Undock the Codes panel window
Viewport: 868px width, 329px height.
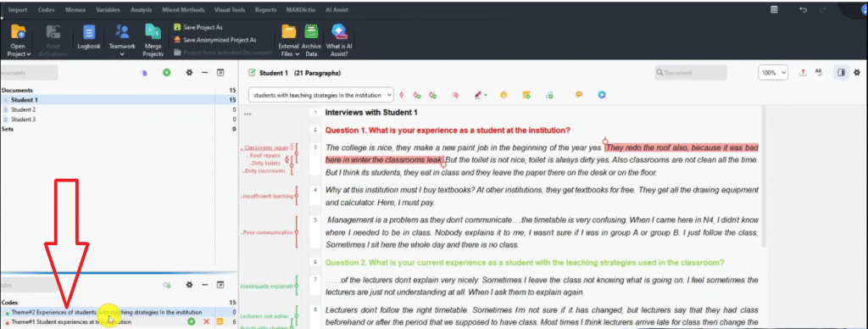pos(220,285)
